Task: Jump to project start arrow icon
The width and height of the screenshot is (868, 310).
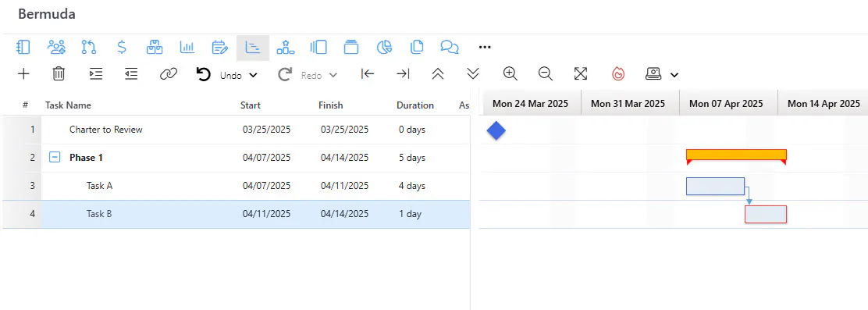Action: tap(368, 74)
